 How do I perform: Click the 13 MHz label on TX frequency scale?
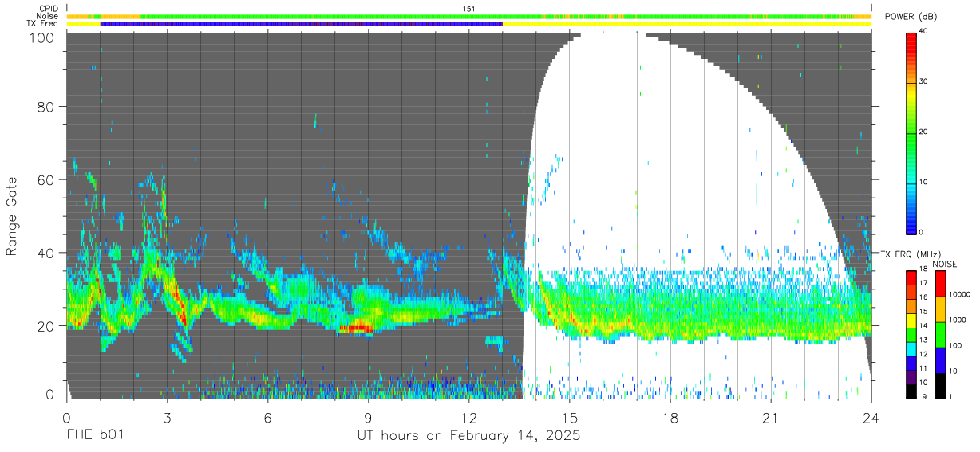[924, 340]
